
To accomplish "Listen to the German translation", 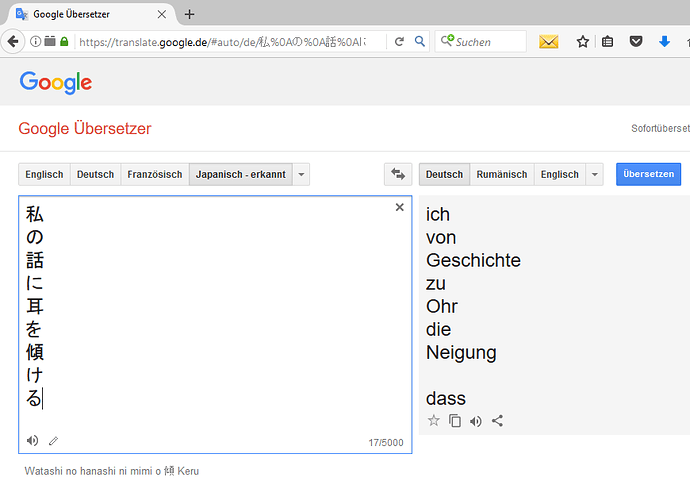I will click(x=476, y=421).
